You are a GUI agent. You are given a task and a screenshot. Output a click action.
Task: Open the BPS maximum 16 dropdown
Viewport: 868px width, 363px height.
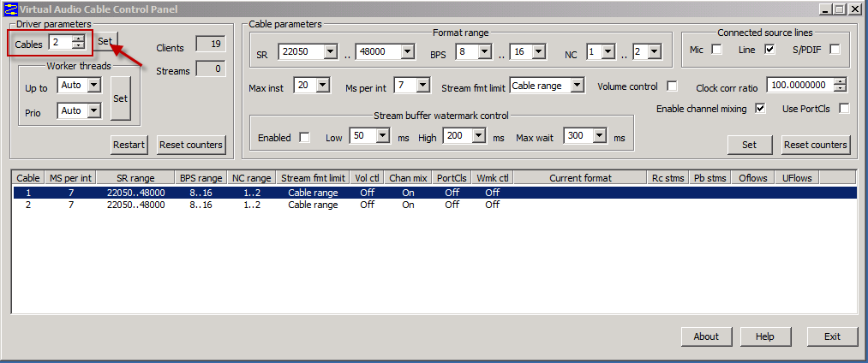pyautogui.click(x=539, y=52)
